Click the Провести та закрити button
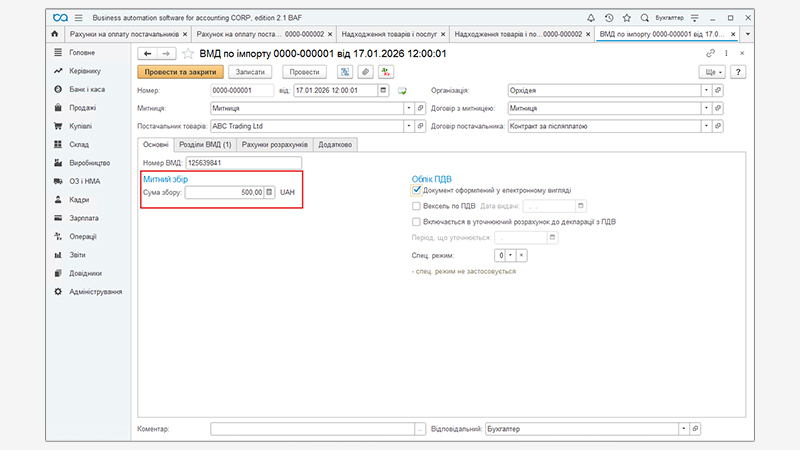This screenshot has height=450, width=800. pyautogui.click(x=179, y=72)
